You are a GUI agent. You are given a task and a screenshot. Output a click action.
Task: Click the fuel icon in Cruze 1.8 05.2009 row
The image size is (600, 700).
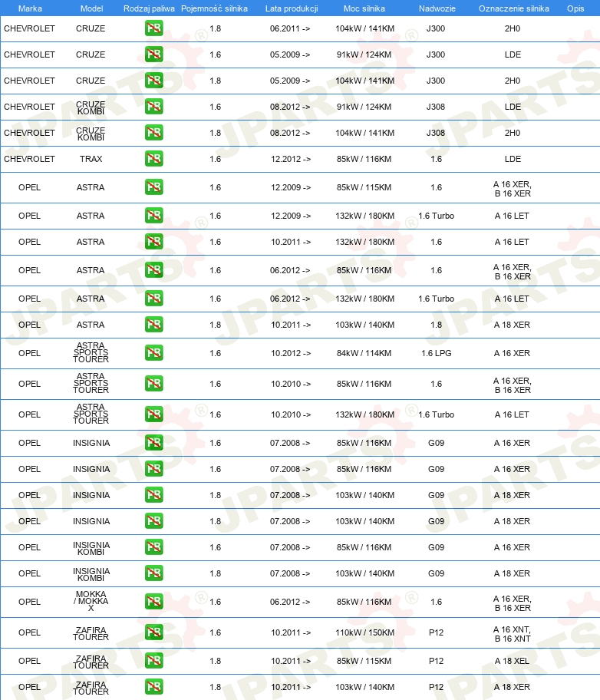154,81
